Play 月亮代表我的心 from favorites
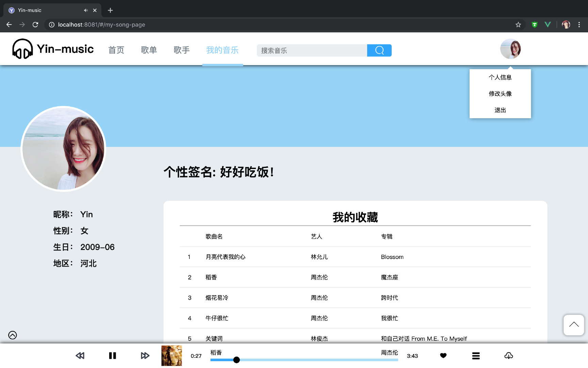 (x=225, y=257)
